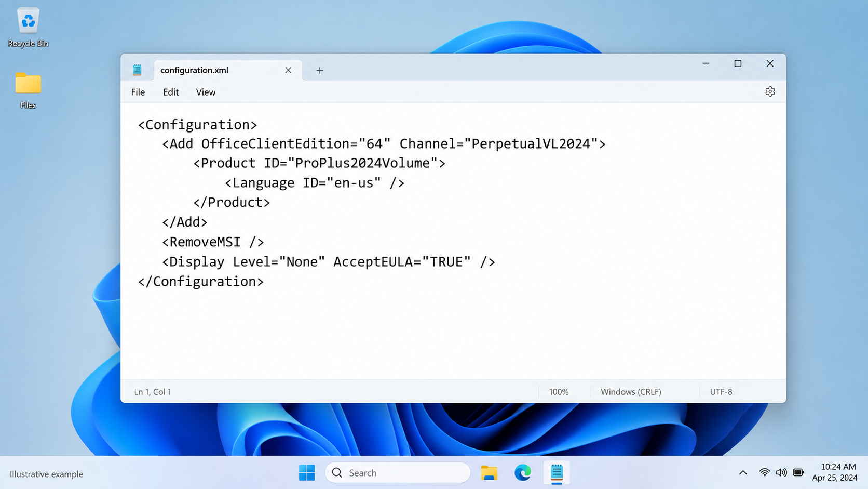
Task: Maximize the Notepad window
Action: 738,63
